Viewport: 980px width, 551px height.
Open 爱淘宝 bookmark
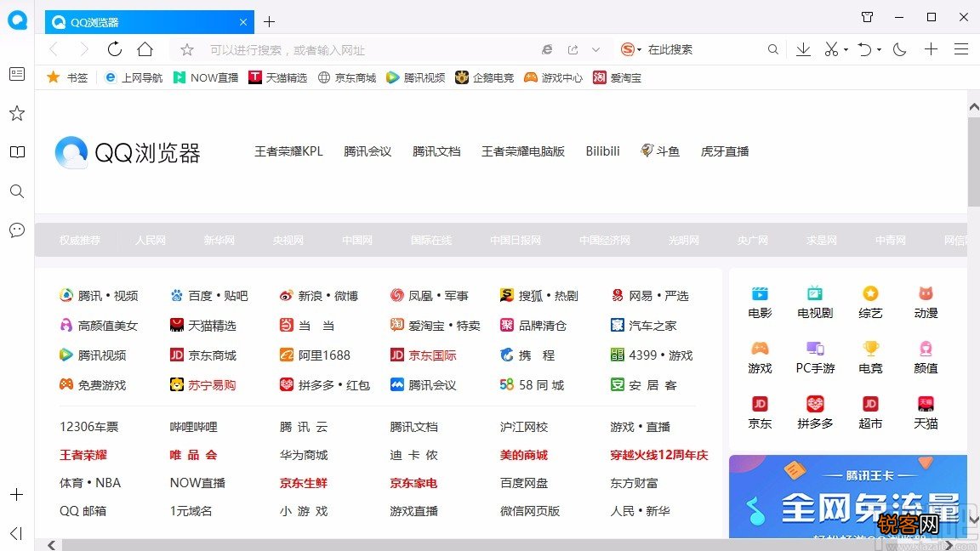coord(617,77)
